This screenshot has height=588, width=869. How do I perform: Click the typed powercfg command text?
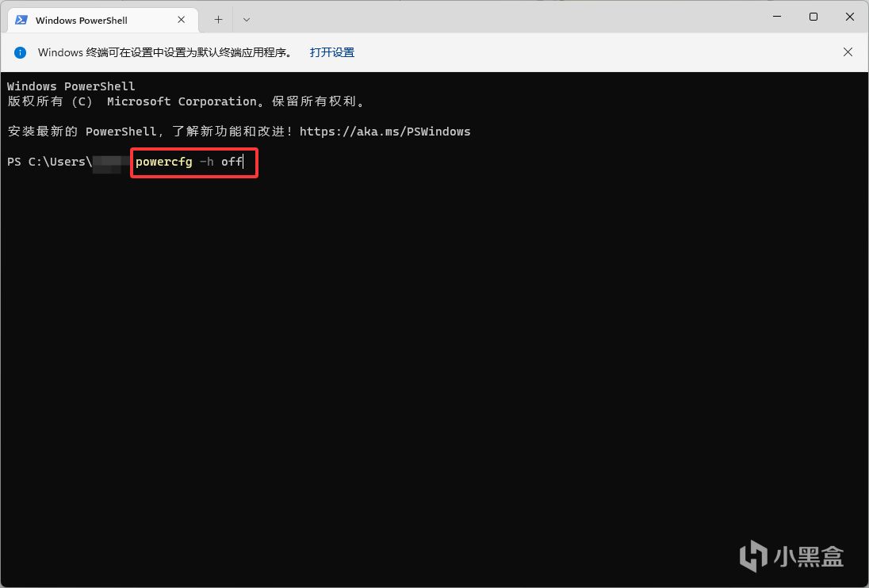[189, 162]
